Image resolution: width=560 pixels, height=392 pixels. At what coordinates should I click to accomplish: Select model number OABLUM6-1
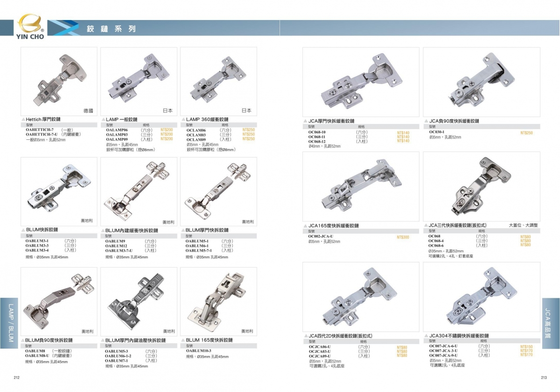(x=197, y=246)
